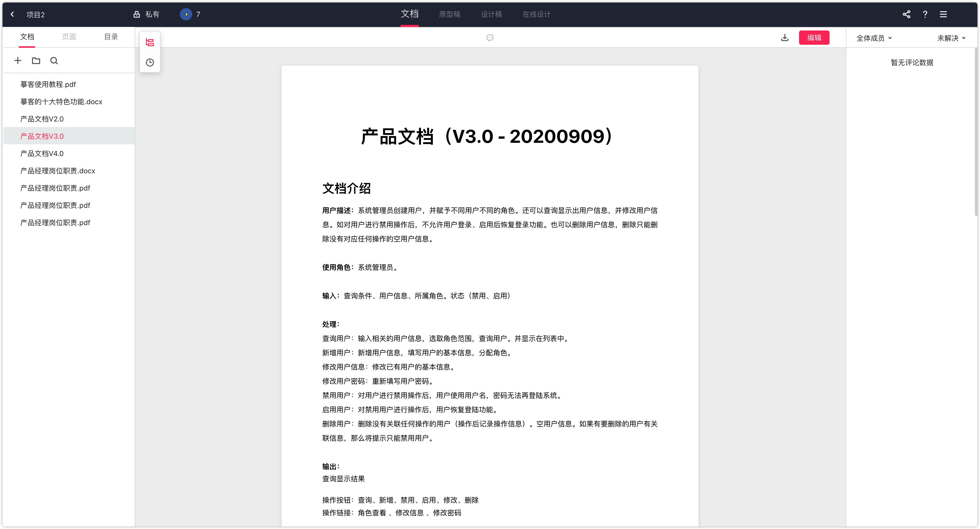Click the lock icon next to 私有
Image resolution: width=980 pixels, height=529 pixels.
pos(136,14)
